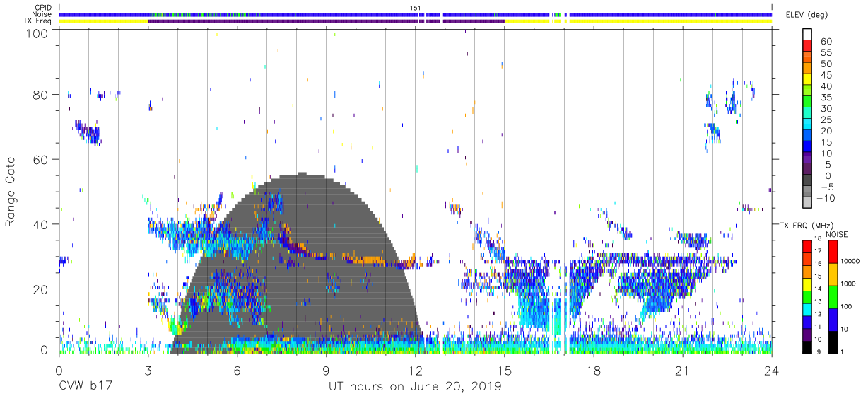Pick the yellow elevation segment between 45 and 40
This screenshot has height=401, width=868.
point(807,79)
